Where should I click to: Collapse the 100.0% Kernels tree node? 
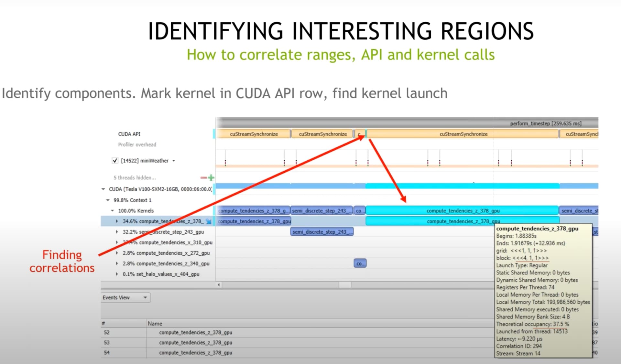(x=113, y=210)
